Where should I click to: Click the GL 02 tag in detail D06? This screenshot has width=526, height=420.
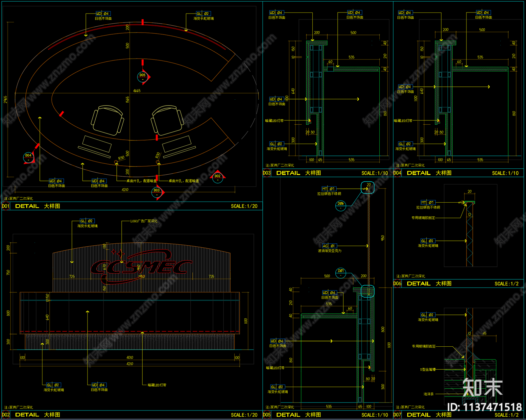[x=428, y=241]
